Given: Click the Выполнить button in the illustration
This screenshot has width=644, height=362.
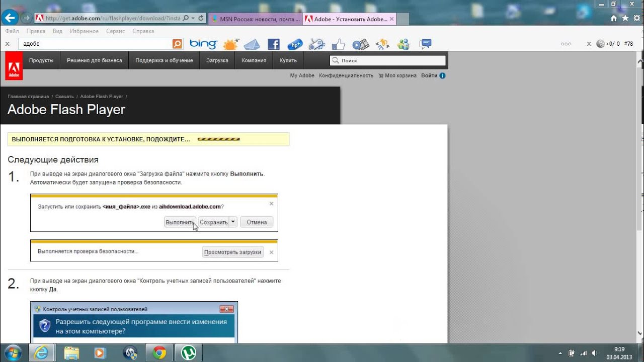Looking at the screenshot, I should (180, 222).
